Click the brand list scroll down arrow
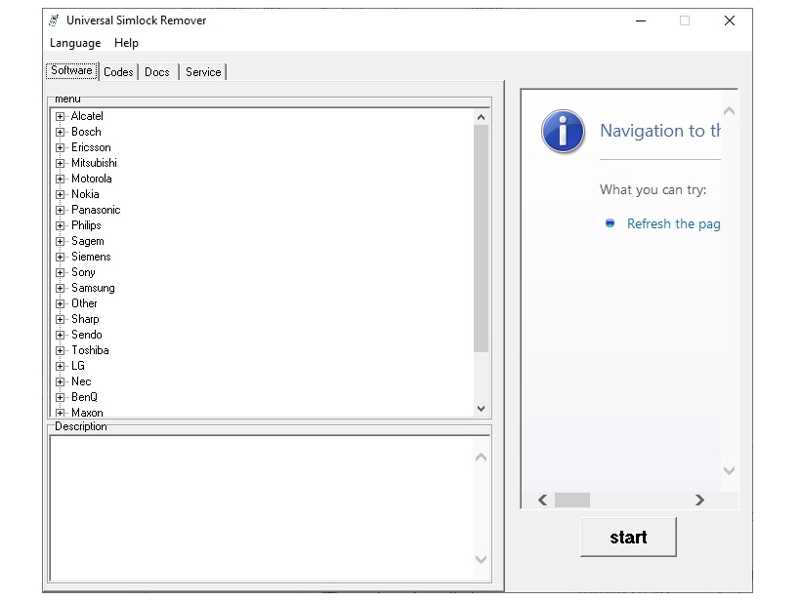Image resolution: width=800 pixels, height=600 pixels. [x=481, y=408]
